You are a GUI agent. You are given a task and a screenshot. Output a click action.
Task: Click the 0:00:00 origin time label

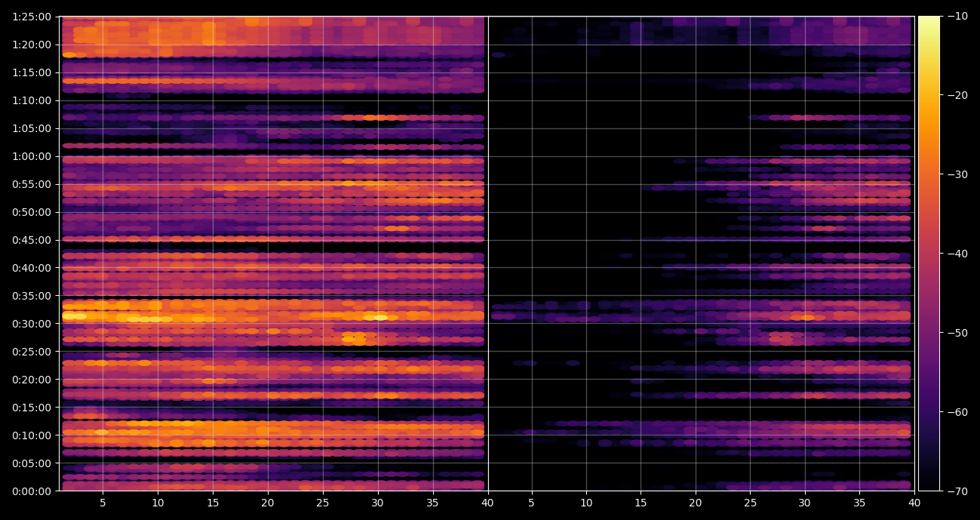click(x=32, y=491)
